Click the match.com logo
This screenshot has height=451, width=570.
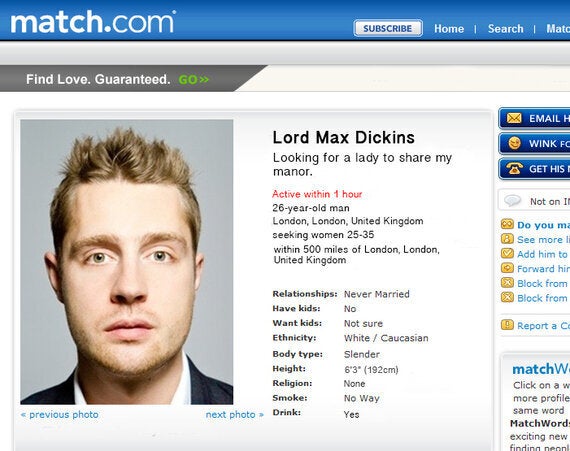[93, 22]
